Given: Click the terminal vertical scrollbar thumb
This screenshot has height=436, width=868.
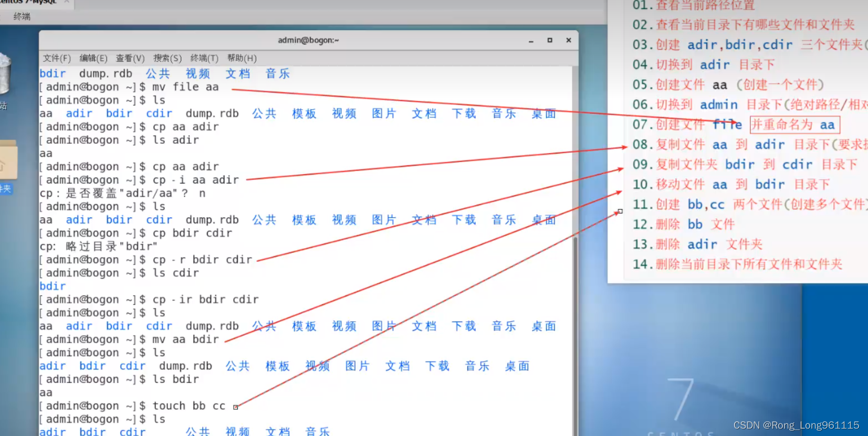Looking at the screenshot, I should pos(575,336).
